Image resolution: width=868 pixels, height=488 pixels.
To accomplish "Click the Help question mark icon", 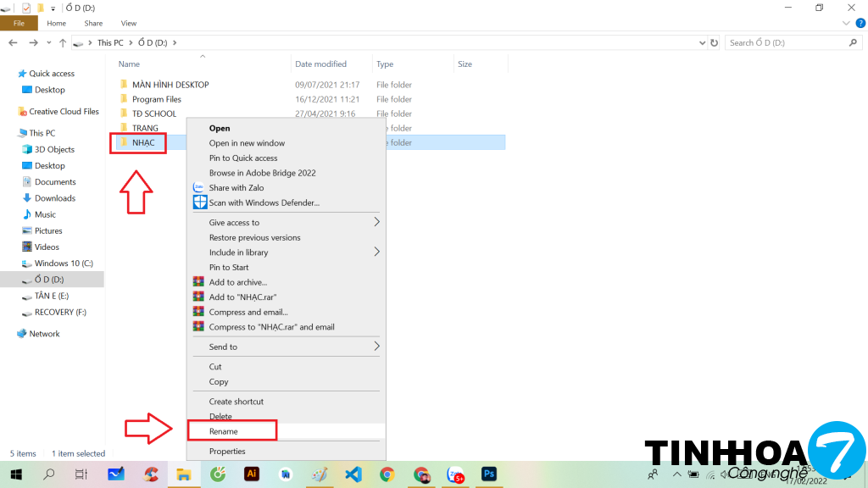I will click(860, 24).
